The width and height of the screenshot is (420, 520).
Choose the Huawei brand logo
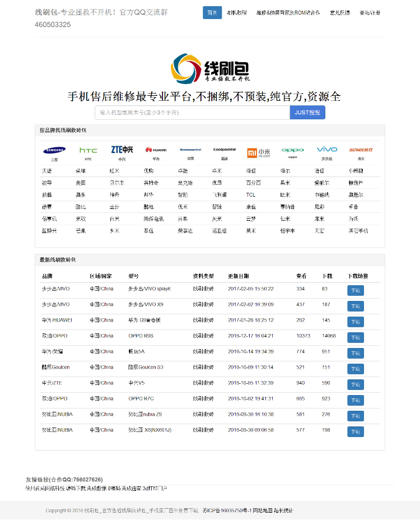pos(156,150)
